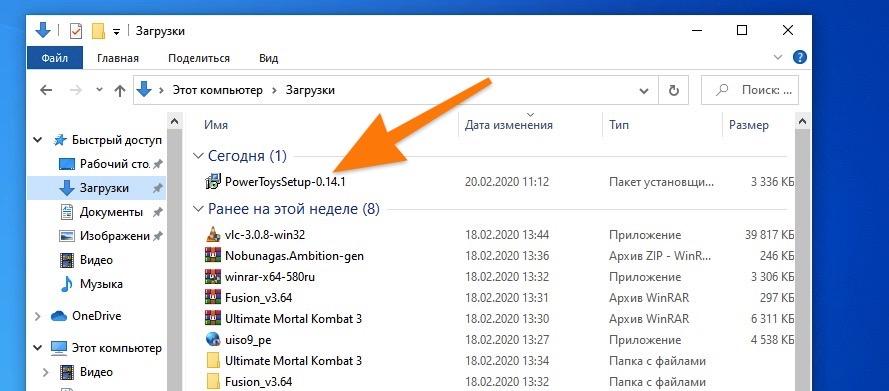
Task: Select the vlc-3.0.8-win32 cone icon
Action: [x=213, y=234]
